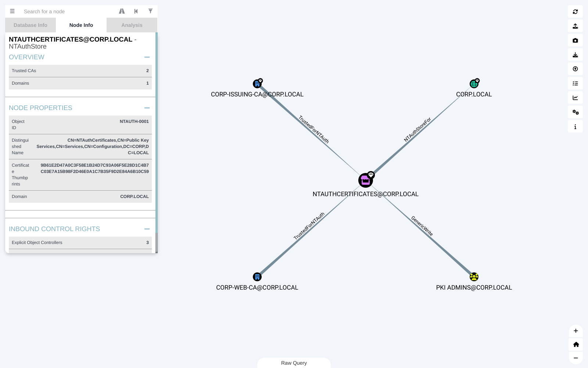The width and height of the screenshot is (588, 368).
Task: Collapse the INBOUND CONTROL RIGHTS section
Action: point(147,229)
